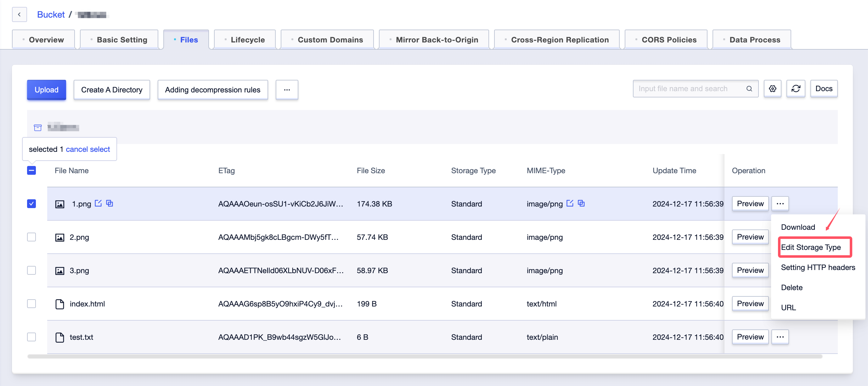The image size is (868, 386).
Task: Select the index.html checkbox
Action: 31,304
